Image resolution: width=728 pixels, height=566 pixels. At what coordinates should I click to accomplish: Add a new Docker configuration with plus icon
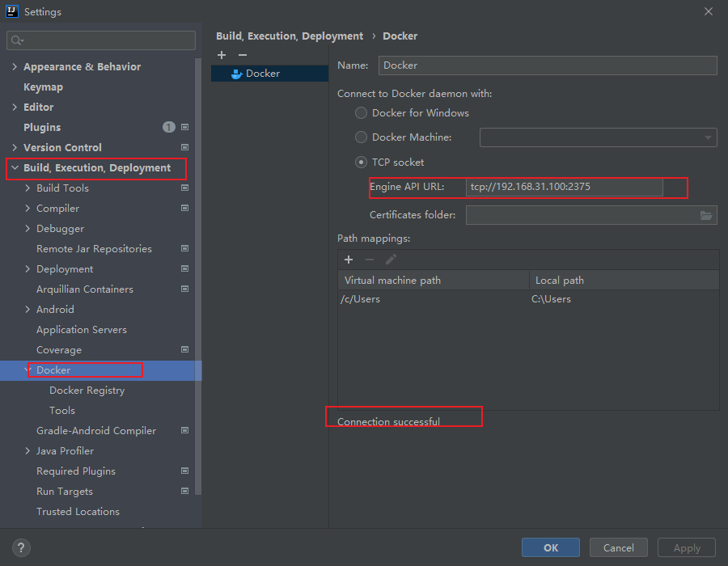coord(222,55)
